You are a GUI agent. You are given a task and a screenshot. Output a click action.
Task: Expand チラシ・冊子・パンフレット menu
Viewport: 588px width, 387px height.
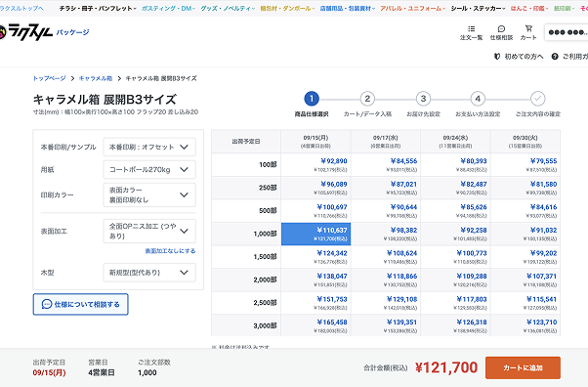[x=98, y=8]
